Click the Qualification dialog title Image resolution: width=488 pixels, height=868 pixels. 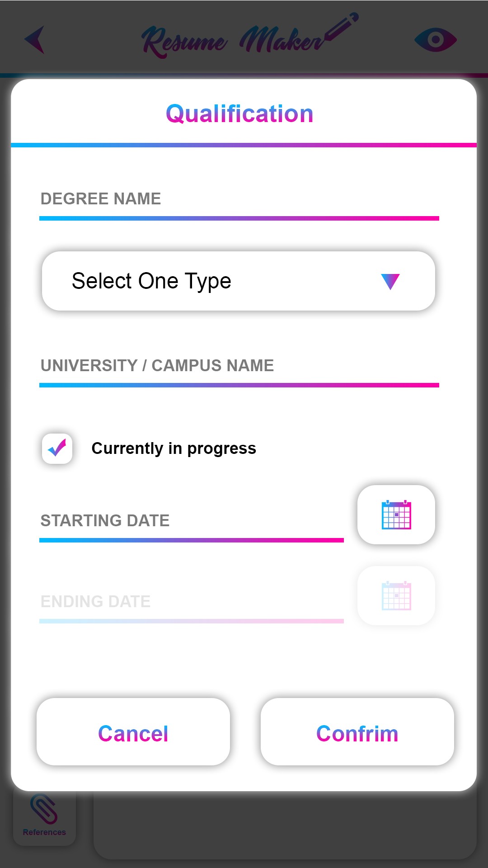tap(239, 114)
